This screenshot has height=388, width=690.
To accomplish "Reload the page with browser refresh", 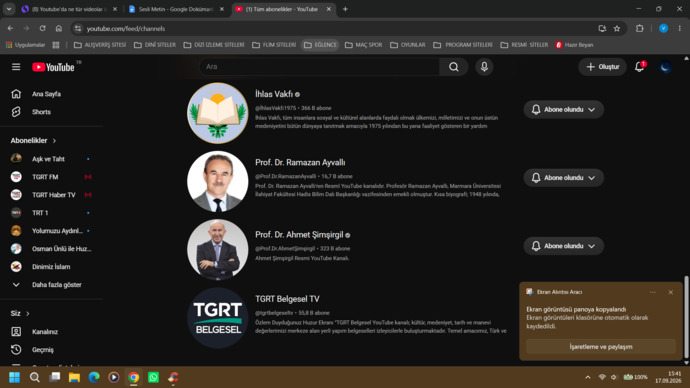I will tap(42, 28).
